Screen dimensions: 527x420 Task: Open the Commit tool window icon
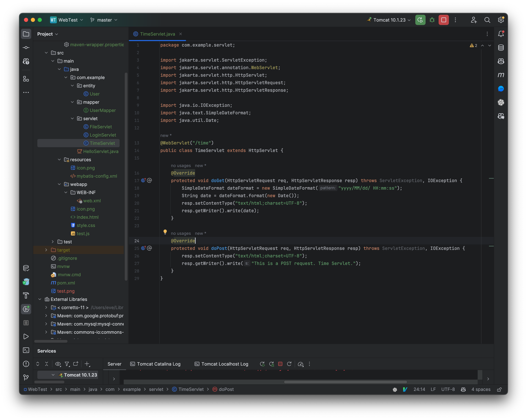(x=26, y=48)
